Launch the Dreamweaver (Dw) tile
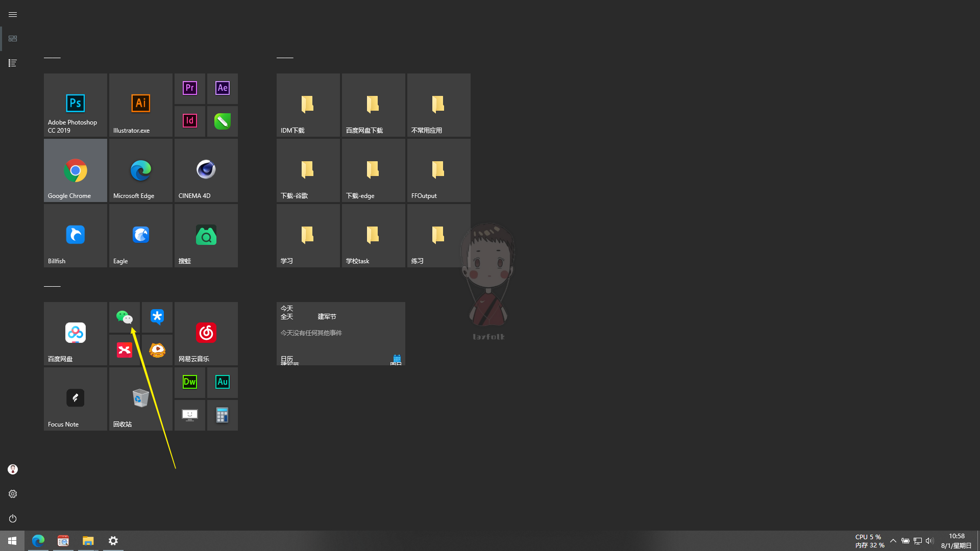The height and width of the screenshot is (551, 980). point(190,382)
